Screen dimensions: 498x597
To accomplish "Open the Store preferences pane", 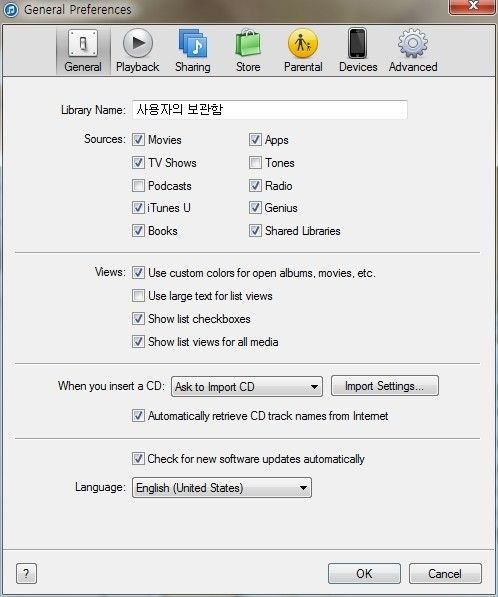I will point(248,50).
